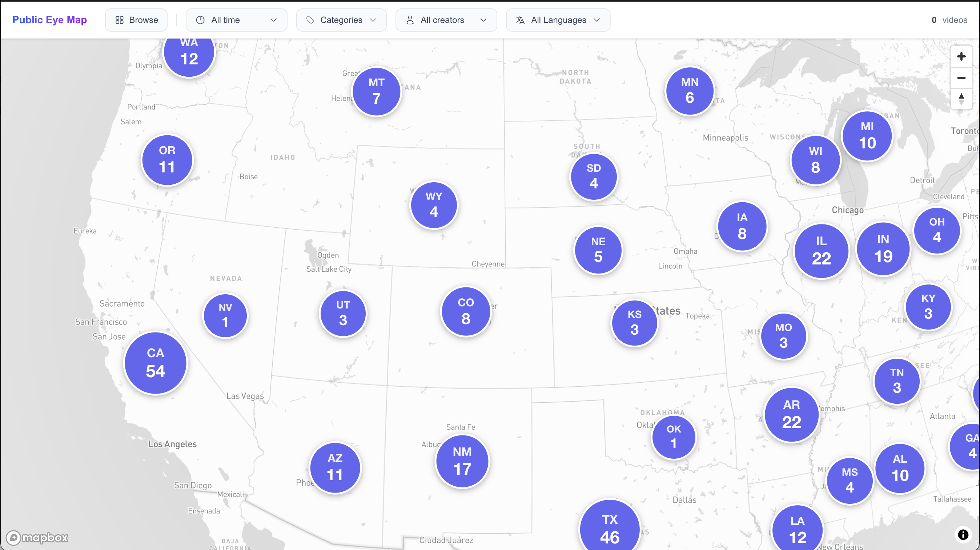Open the OH 4 cluster marker
The image size is (980, 550).
(937, 231)
